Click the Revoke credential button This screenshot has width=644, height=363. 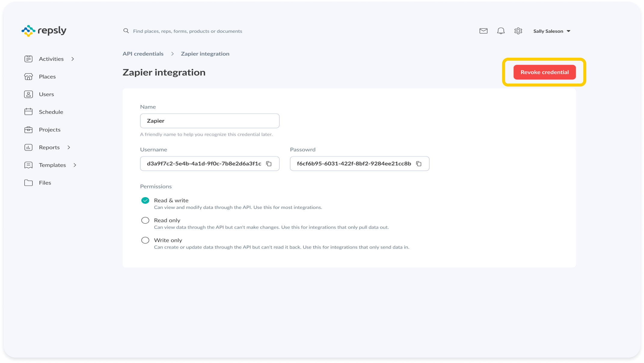point(544,72)
